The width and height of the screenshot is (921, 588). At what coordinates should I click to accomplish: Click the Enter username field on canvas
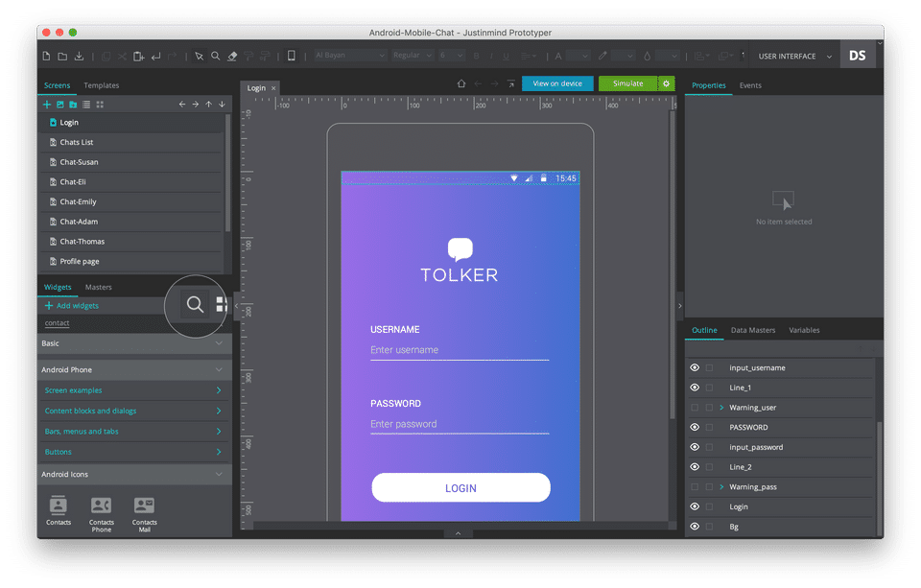[460, 350]
